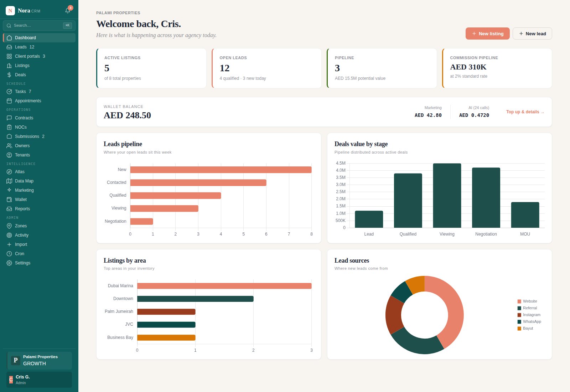Click the Contacted bar in Leads pipeline

tap(198, 182)
